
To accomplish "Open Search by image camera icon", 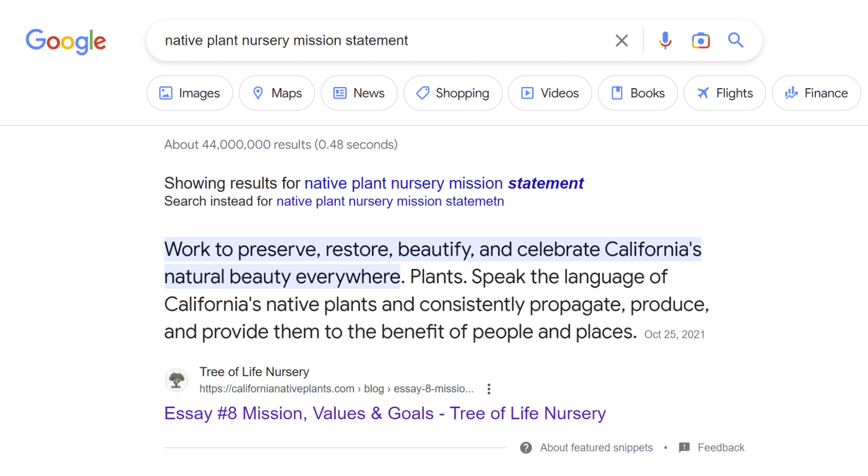I will click(700, 41).
